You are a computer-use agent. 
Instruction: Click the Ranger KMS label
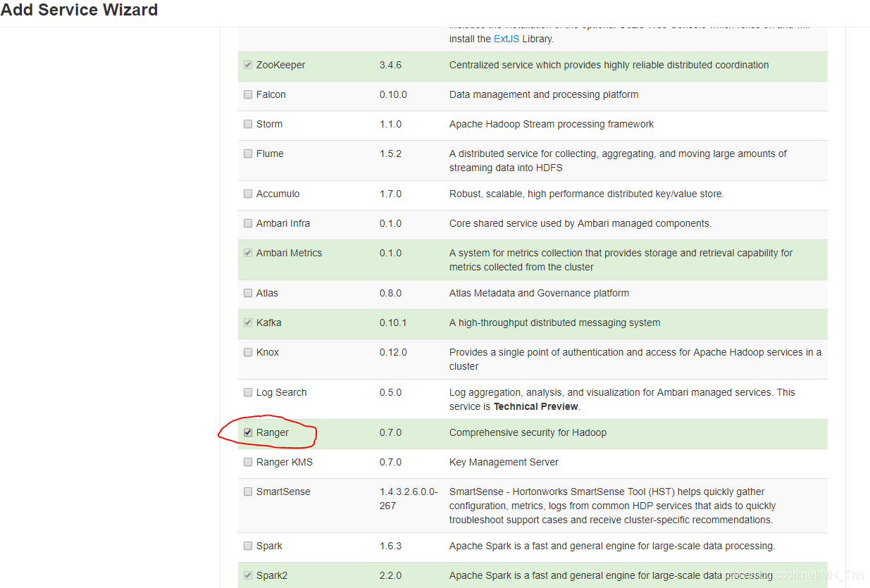[285, 462]
